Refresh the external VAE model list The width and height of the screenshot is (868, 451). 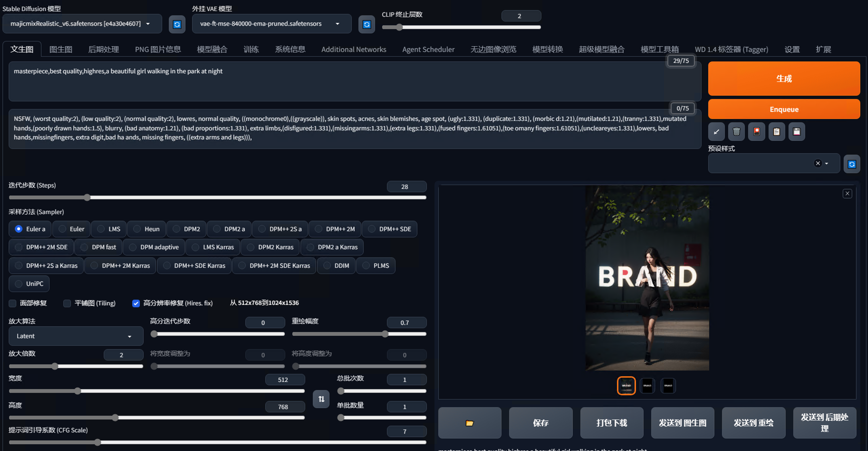[366, 24]
